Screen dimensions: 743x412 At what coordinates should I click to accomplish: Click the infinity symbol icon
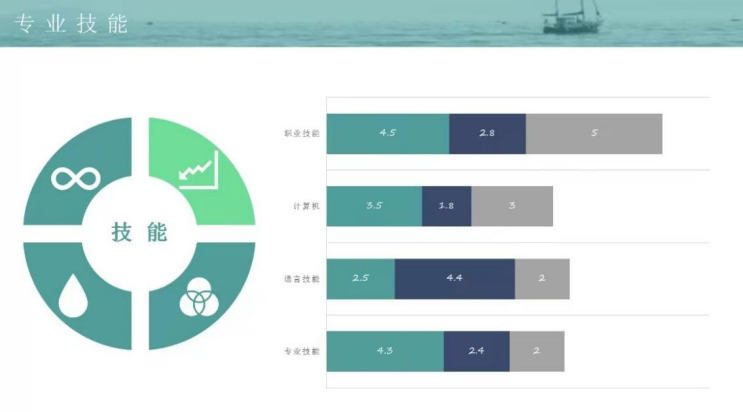click(x=77, y=179)
